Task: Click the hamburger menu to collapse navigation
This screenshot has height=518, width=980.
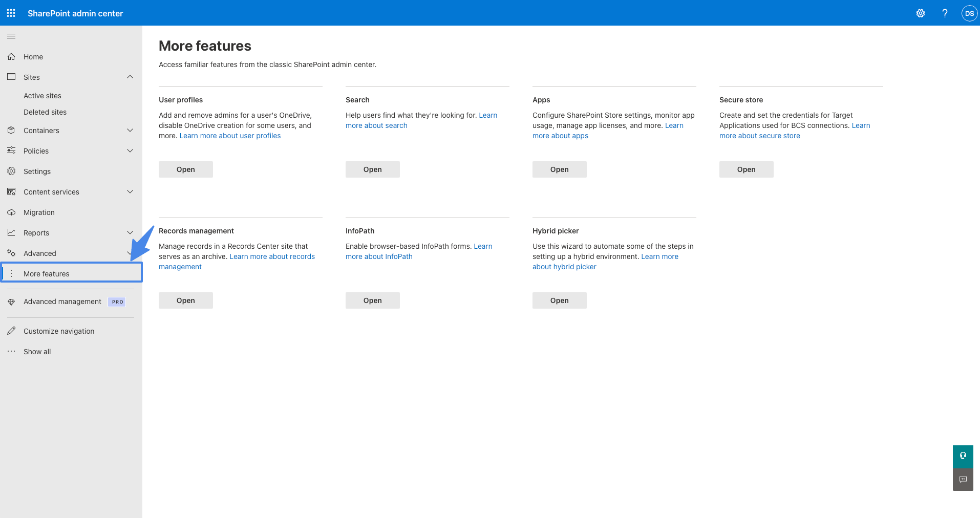Action: tap(11, 36)
